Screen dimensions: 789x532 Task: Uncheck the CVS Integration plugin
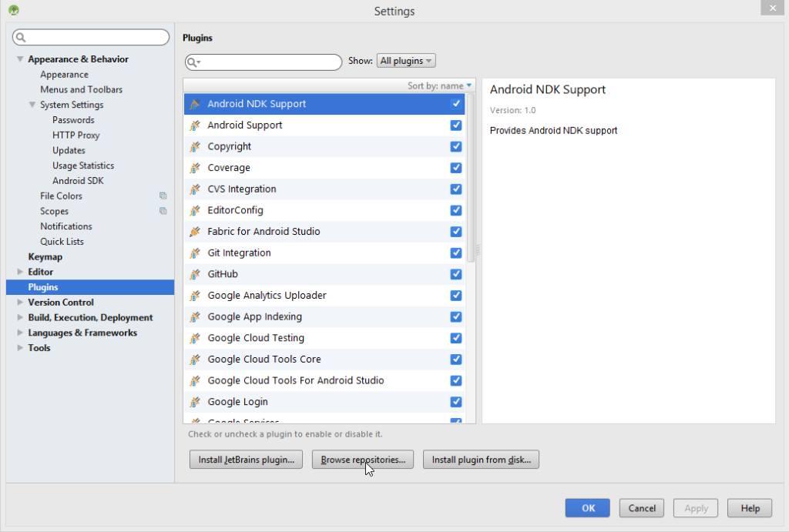tap(455, 189)
